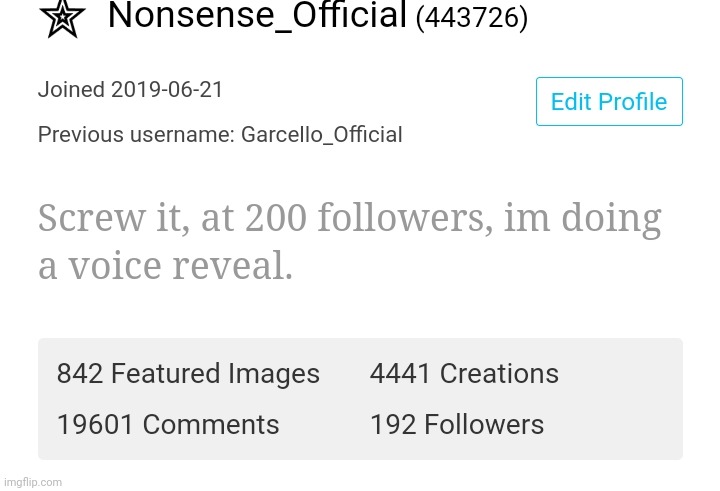This screenshot has width=720, height=491.
Task: Click the user ID number 443726
Action: tap(470, 18)
